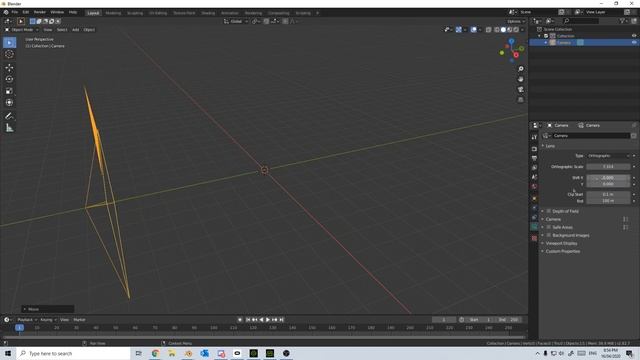Open the View Layer properties tab

pyautogui.click(x=534, y=168)
